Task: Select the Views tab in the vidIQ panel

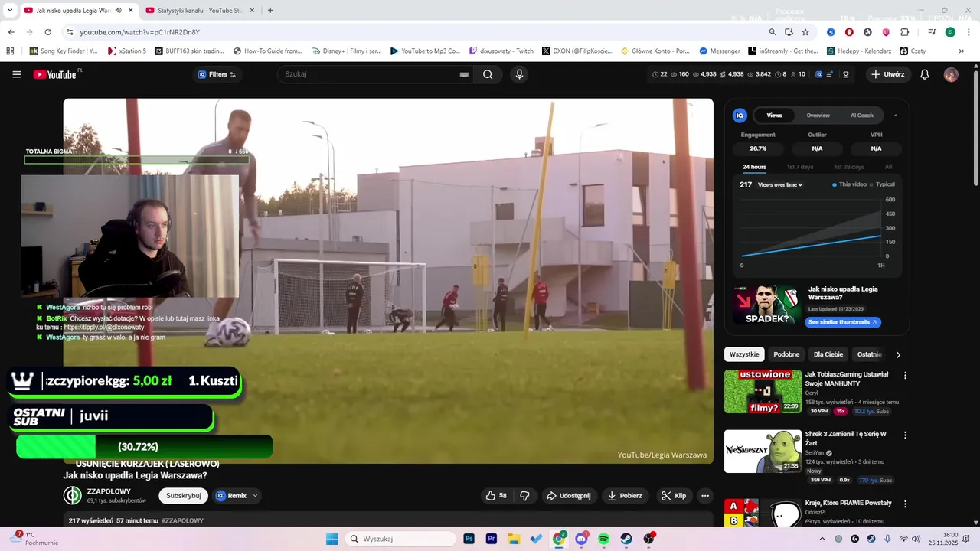Action: click(x=774, y=116)
